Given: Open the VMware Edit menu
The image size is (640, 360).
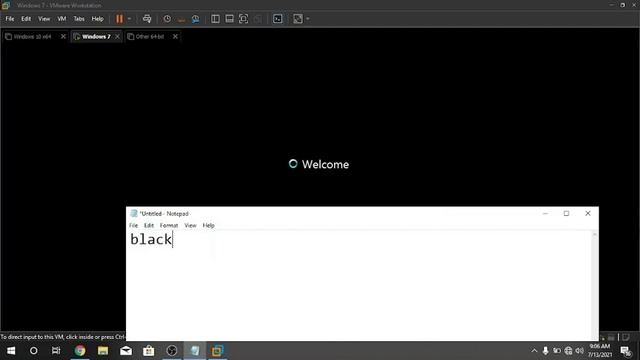Looking at the screenshot, I should 26,19.
